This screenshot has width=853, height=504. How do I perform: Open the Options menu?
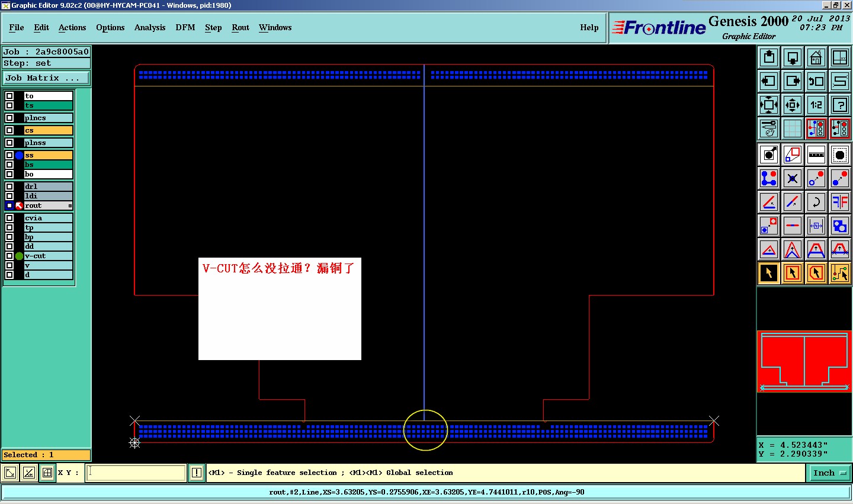click(110, 27)
